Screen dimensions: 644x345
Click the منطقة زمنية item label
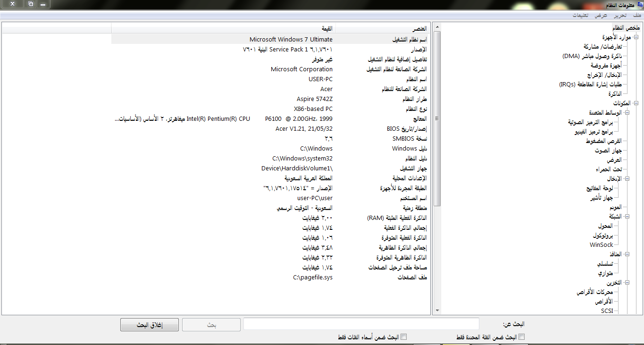[x=415, y=208]
